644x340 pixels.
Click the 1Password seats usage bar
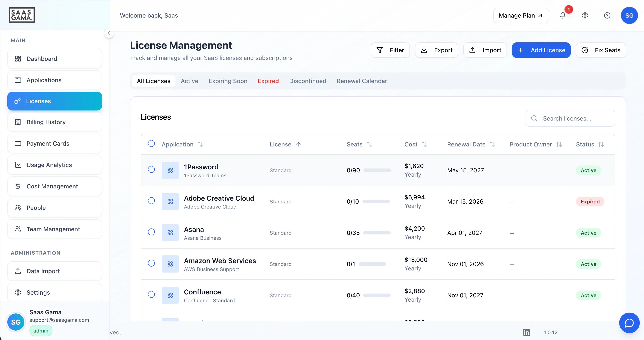click(377, 170)
